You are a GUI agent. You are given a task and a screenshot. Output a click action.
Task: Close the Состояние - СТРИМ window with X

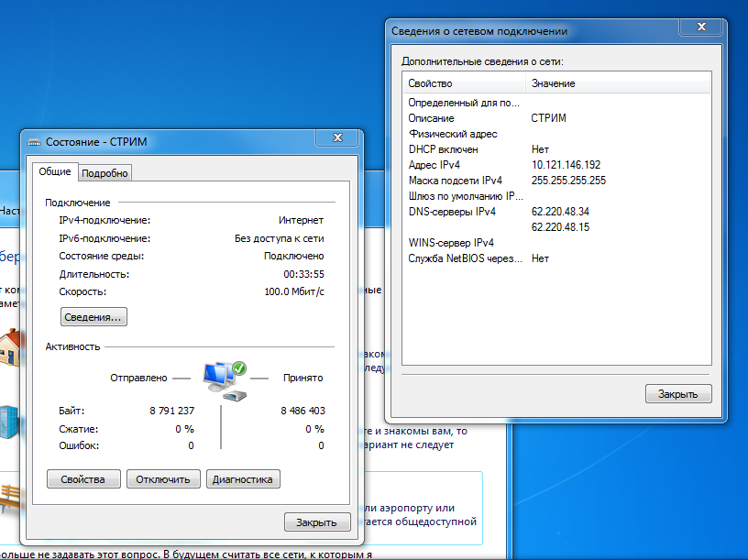[x=337, y=137]
